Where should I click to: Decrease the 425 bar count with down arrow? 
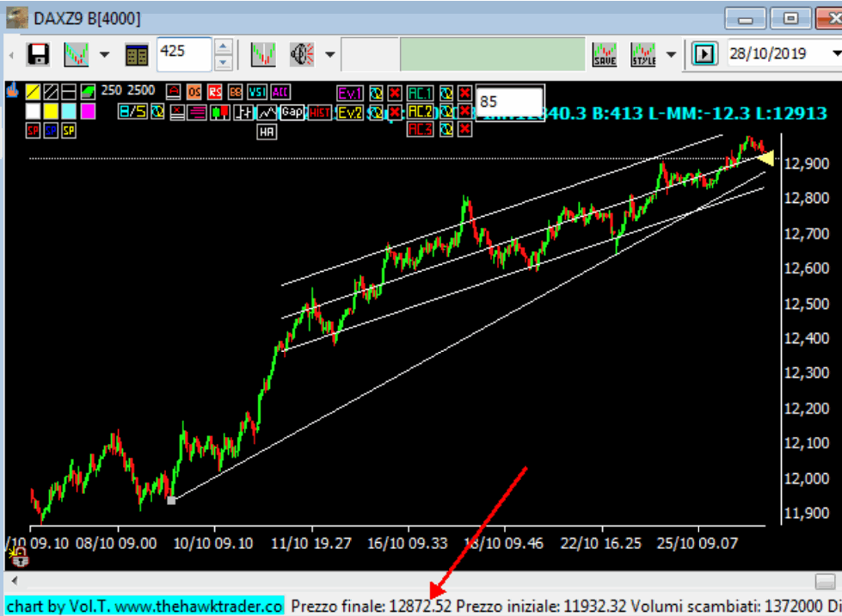[x=224, y=62]
